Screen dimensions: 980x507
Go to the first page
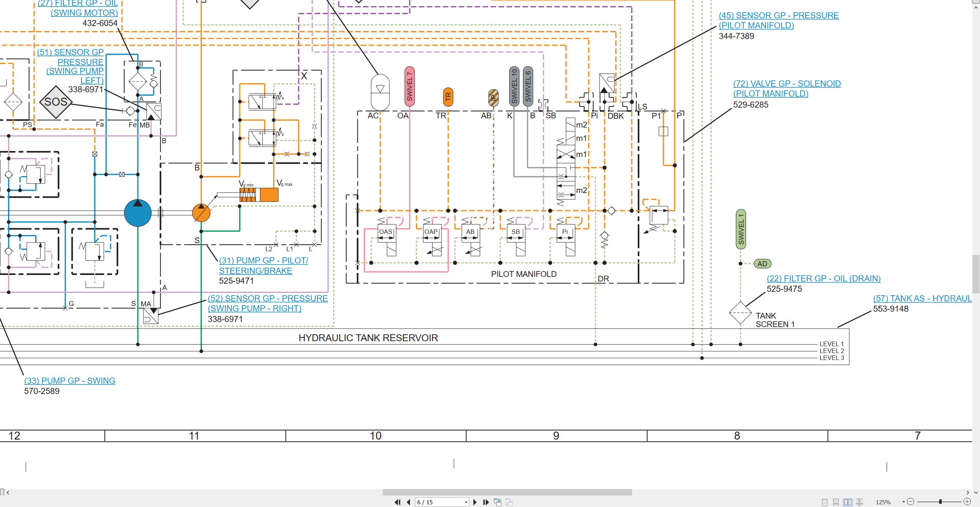coord(397,502)
